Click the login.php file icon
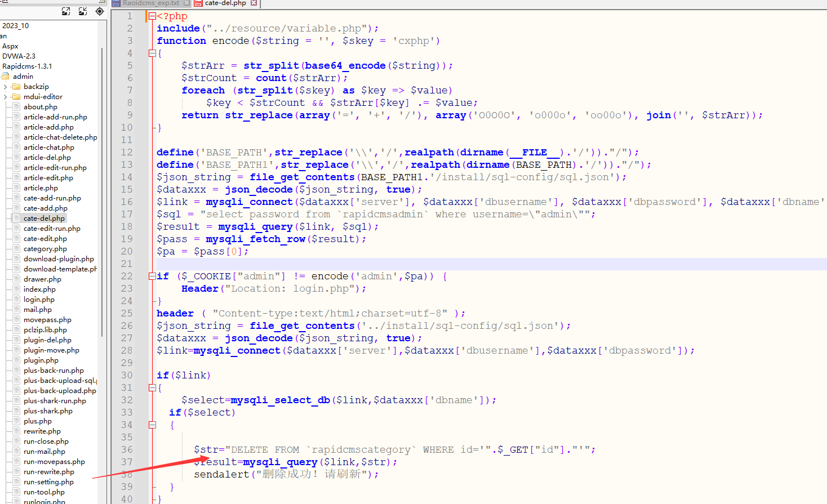 17,299
